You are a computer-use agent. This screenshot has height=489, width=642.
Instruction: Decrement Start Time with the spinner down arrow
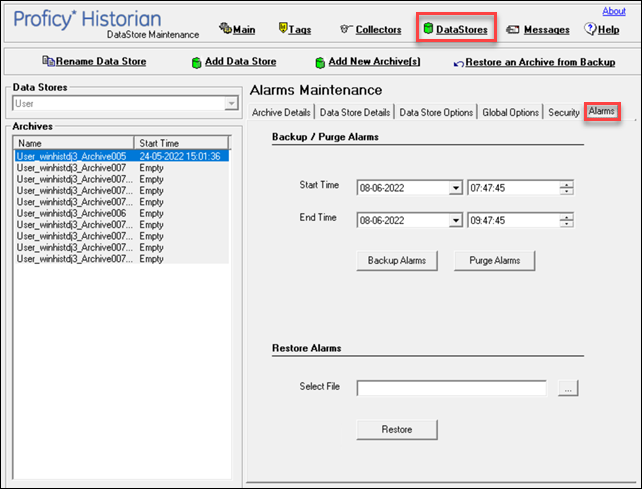[x=567, y=191]
